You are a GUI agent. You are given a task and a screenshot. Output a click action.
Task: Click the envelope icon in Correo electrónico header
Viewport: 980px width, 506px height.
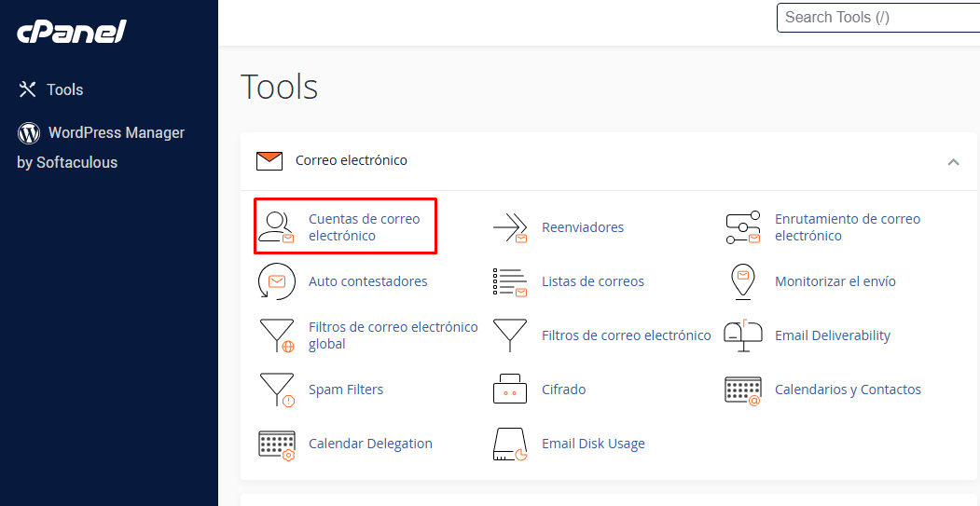pos(269,160)
